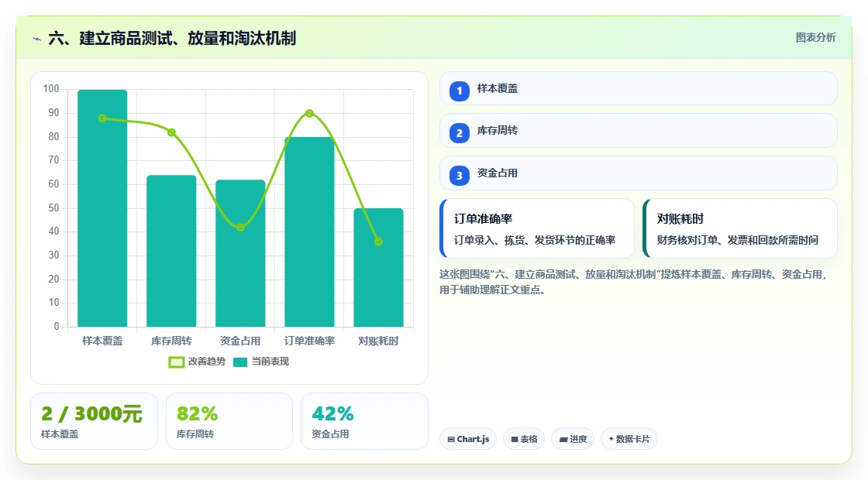Image resolution: width=868 pixels, height=480 pixels.
Task: Select the 样本覆盖 list item text
Action: [x=497, y=88]
